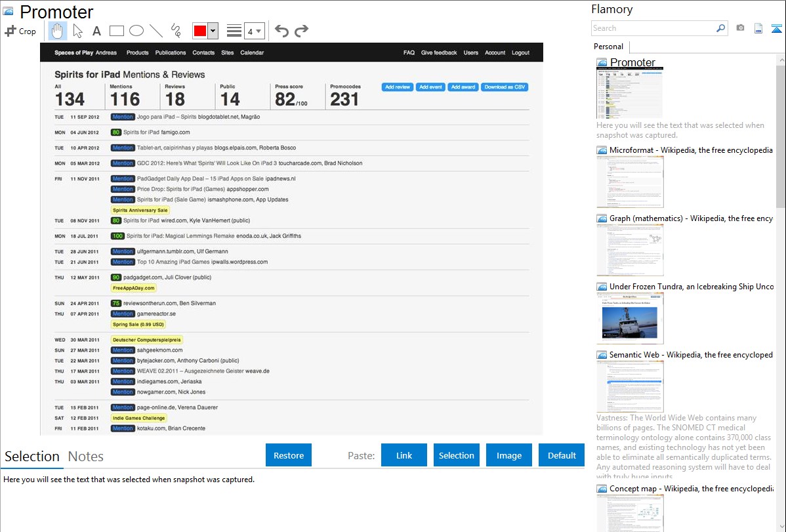The image size is (786, 532).
Task: Click the icon beside Under Frozen Tundra title
Action: (602, 287)
